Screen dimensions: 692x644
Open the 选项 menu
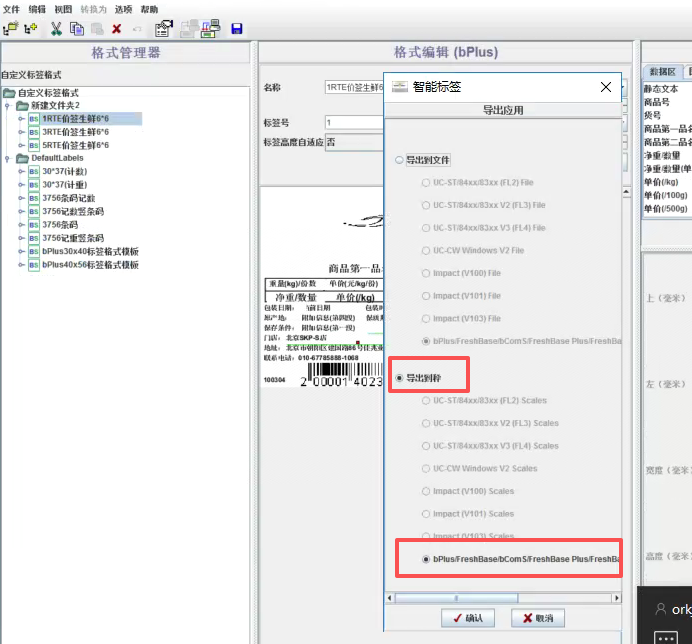tap(123, 8)
